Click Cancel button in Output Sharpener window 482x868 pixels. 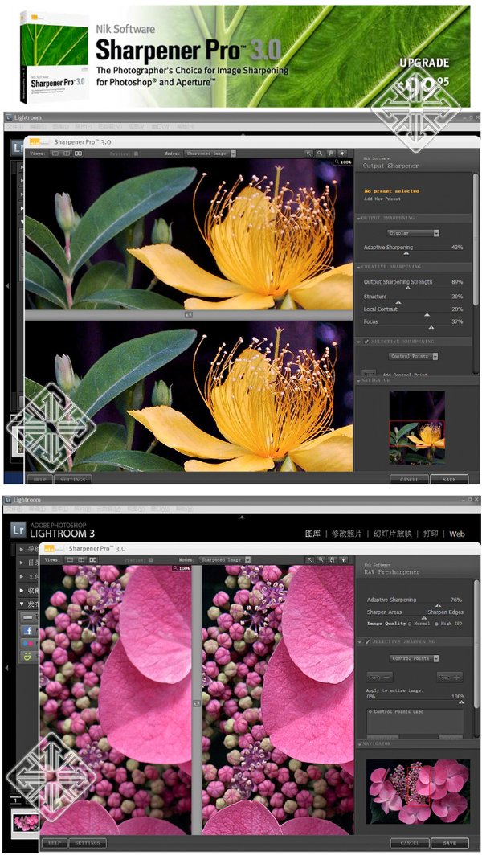tap(409, 479)
